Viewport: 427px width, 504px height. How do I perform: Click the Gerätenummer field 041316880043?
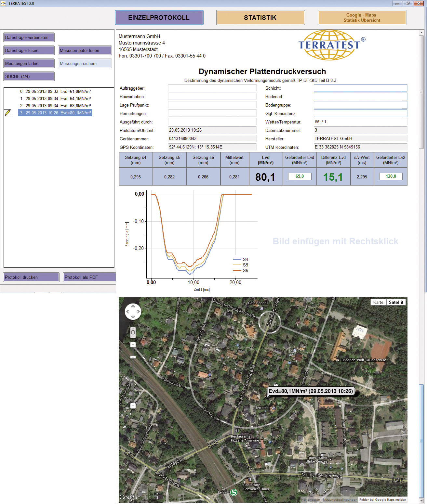click(x=212, y=139)
